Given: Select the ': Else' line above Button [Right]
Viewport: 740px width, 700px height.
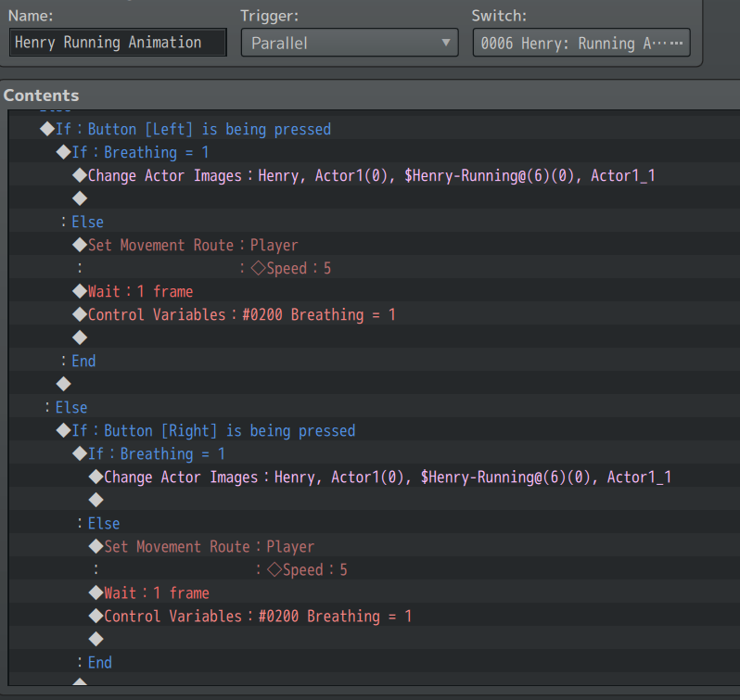Looking at the screenshot, I should (375, 407).
